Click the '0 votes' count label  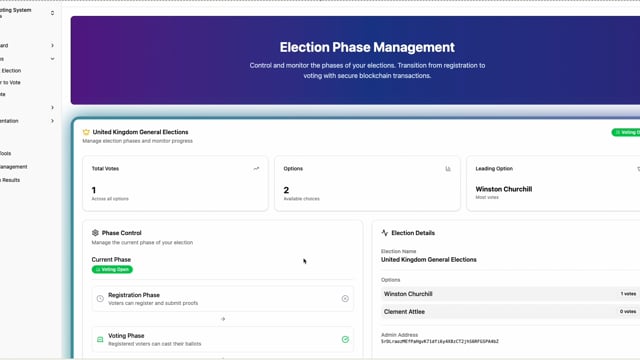(628, 311)
